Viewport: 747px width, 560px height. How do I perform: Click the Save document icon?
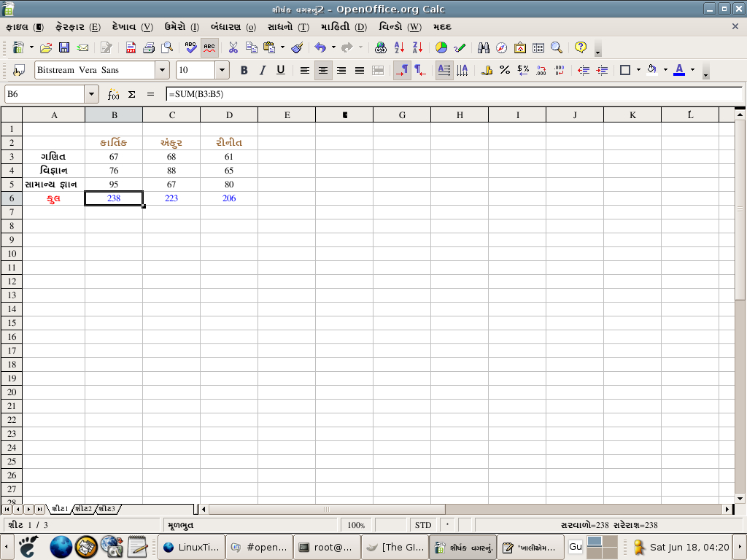click(64, 48)
